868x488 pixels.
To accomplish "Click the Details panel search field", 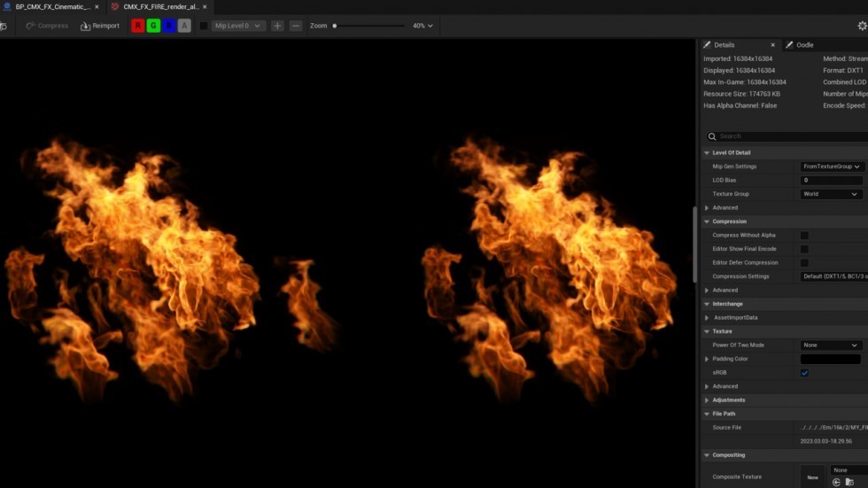I will pos(788,136).
